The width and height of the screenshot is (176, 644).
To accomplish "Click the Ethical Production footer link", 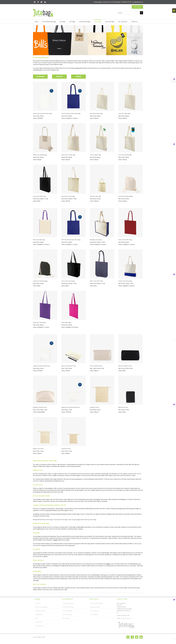I will click(41, 611).
